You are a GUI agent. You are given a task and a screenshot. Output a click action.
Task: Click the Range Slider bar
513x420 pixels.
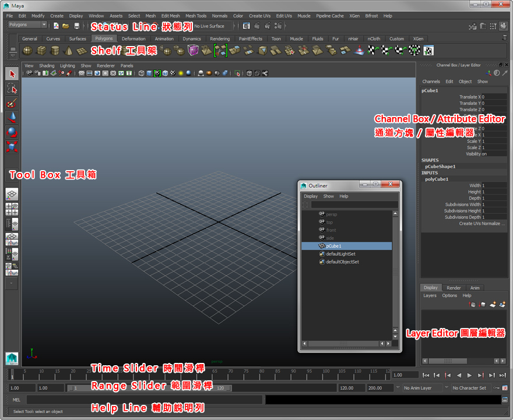[x=149, y=388]
